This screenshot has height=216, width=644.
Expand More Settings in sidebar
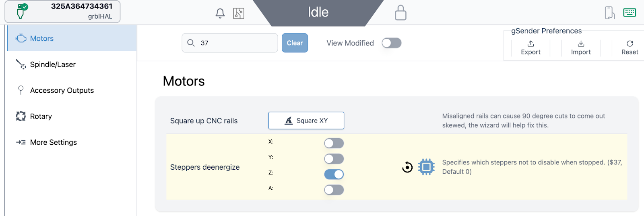(53, 142)
